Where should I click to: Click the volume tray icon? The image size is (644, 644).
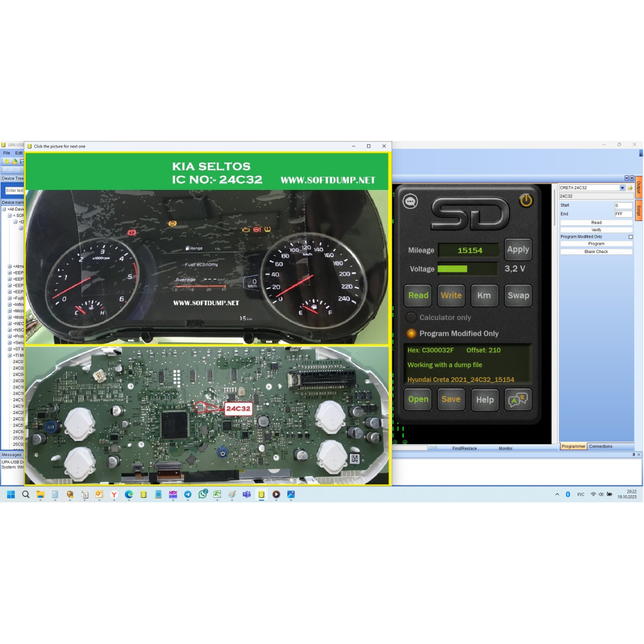pyautogui.click(x=601, y=494)
